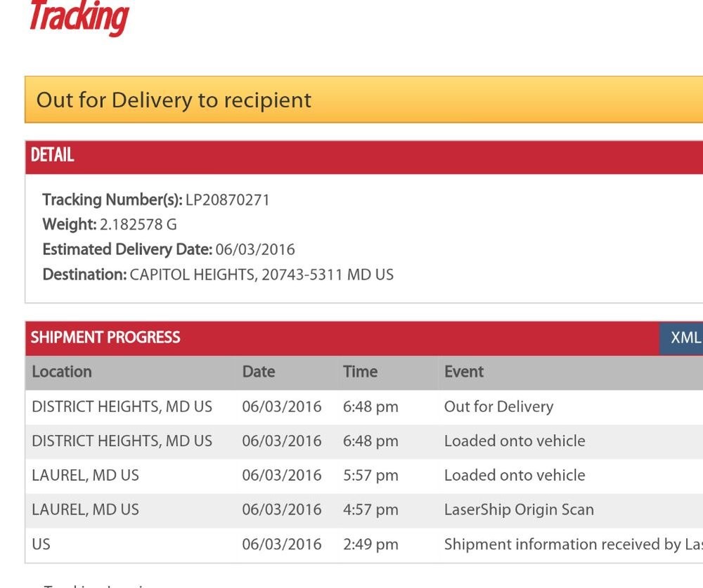Viewport: 703px width, 588px height.
Task: Select the Out for Delivery event row
Action: tap(498, 407)
